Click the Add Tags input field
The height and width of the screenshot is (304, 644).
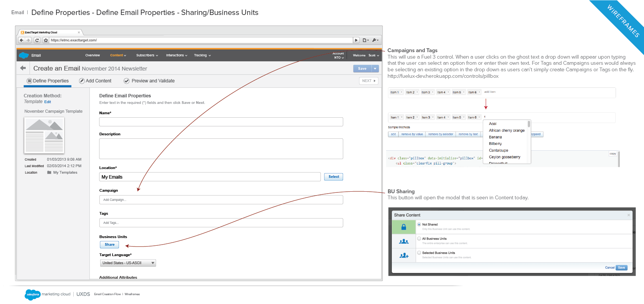221,223
